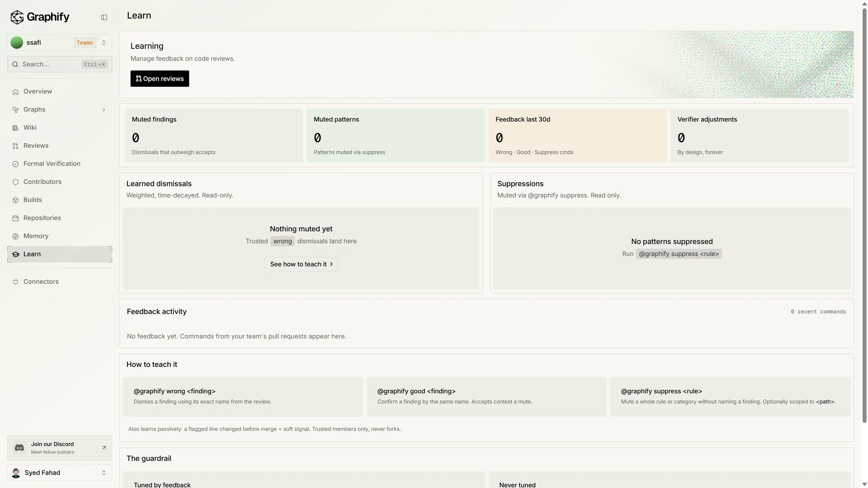Click the Builds cube icon

(15, 200)
